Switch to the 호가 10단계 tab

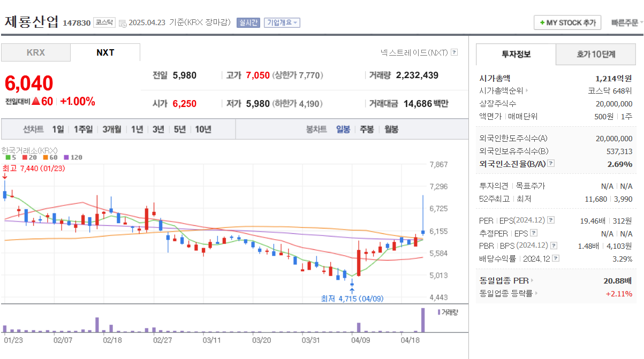pos(595,55)
